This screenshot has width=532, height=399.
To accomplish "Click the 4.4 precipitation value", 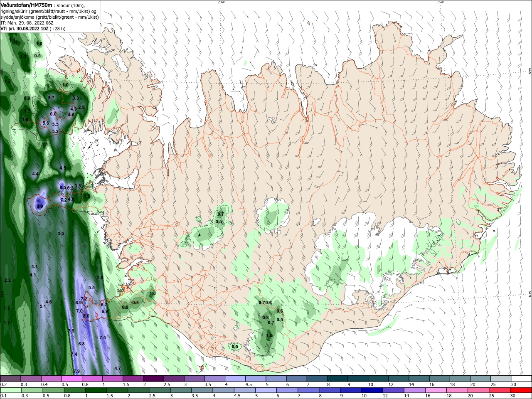I will click(35, 174).
